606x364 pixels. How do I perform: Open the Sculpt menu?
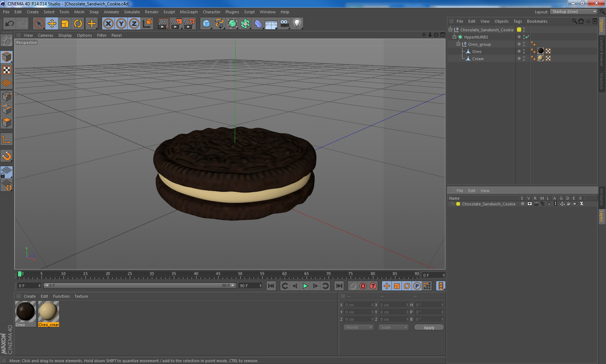(169, 12)
